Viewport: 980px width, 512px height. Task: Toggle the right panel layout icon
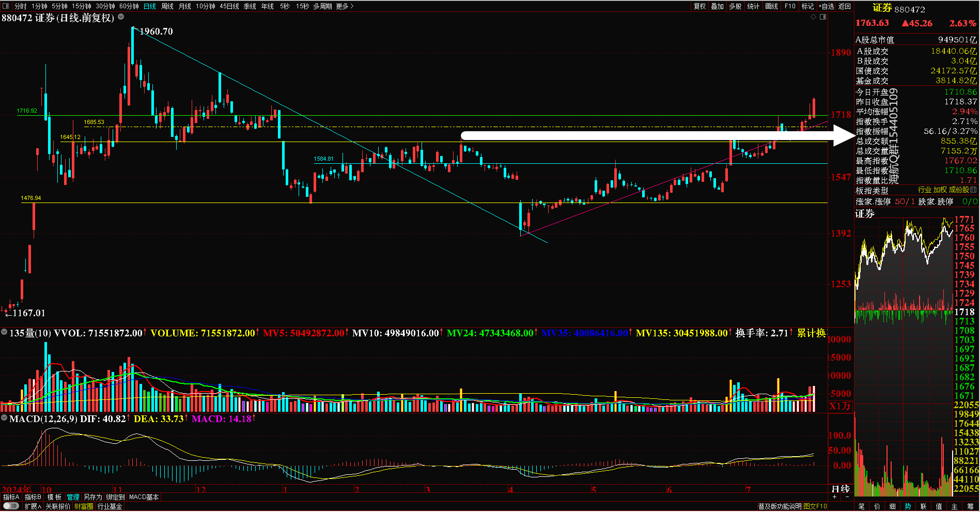coord(823,17)
